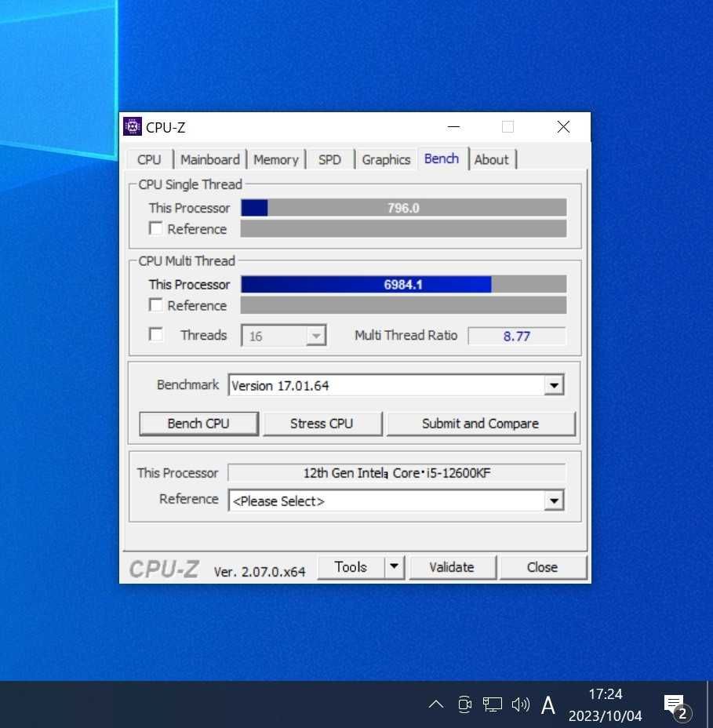This screenshot has height=728, width=713.
Task: Minimize the CPU-Z window
Action: click(x=453, y=127)
